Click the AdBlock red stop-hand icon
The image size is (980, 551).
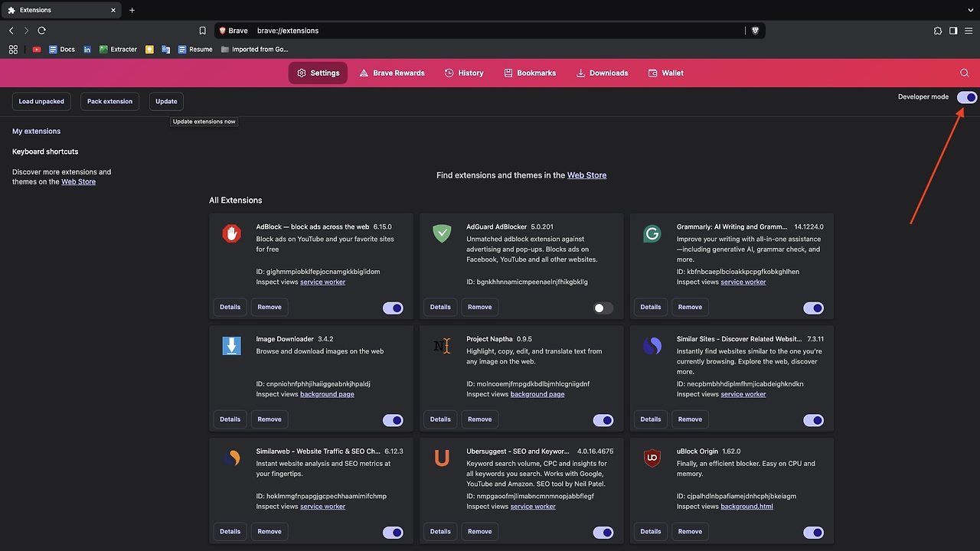[231, 233]
